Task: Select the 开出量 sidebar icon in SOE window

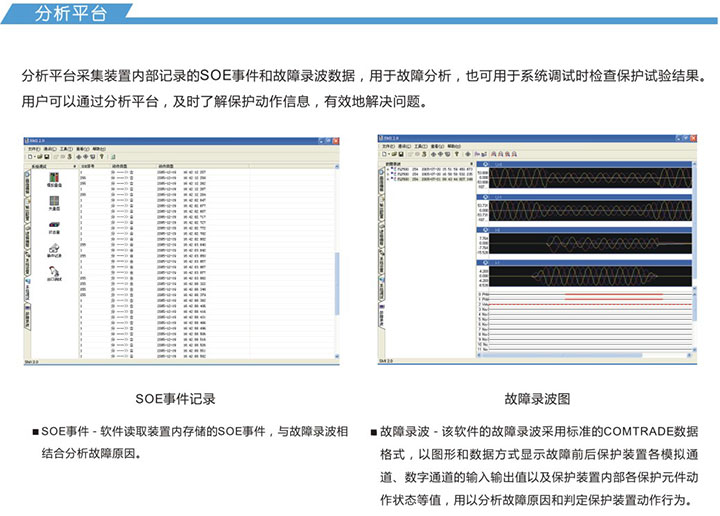Action: coord(54,227)
